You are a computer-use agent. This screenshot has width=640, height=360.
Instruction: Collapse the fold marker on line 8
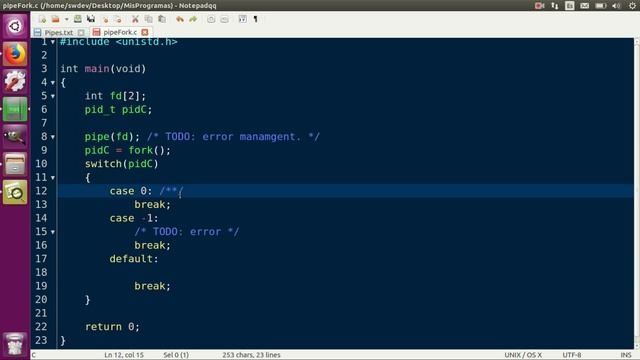[x=53, y=137]
